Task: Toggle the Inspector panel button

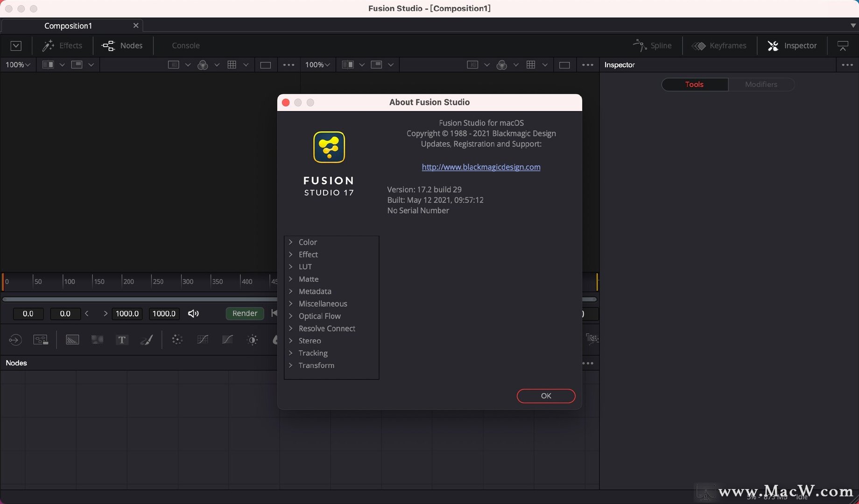Action: click(792, 46)
